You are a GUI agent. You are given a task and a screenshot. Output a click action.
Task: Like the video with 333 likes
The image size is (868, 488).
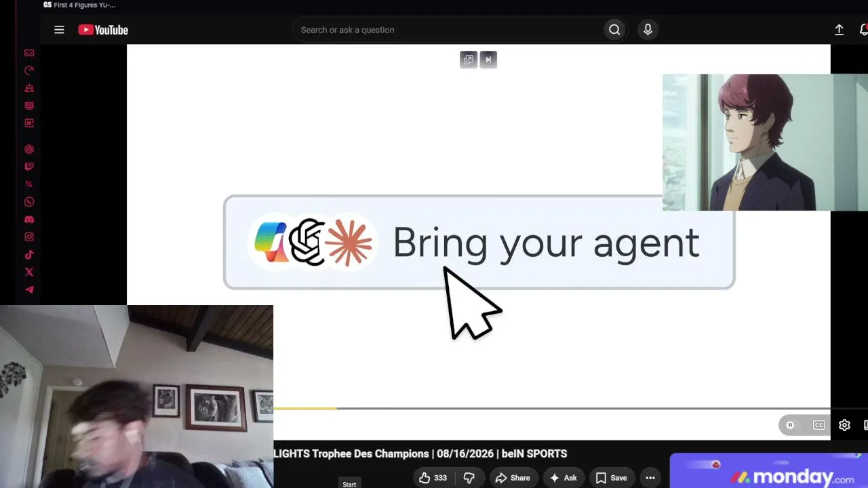pyautogui.click(x=433, y=478)
